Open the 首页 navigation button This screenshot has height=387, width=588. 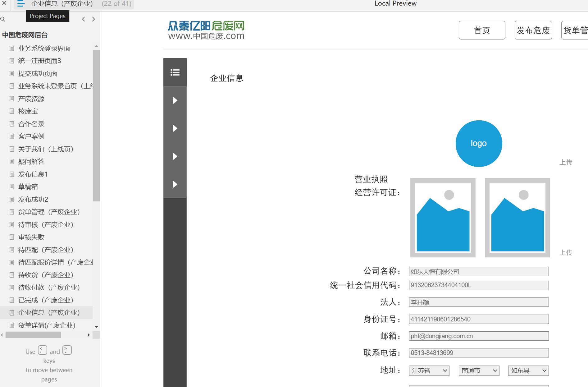click(x=482, y=30)
